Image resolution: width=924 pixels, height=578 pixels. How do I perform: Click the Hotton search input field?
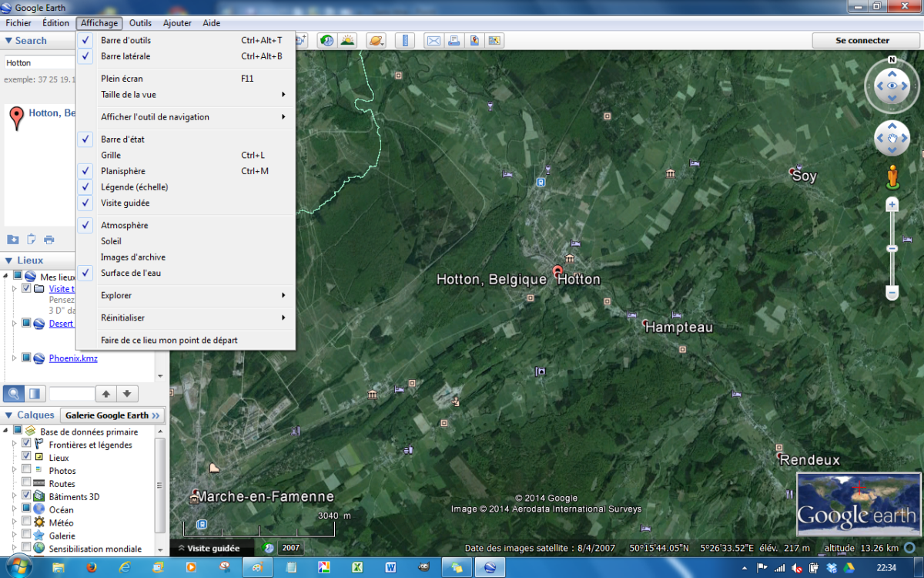coord(40,62)
